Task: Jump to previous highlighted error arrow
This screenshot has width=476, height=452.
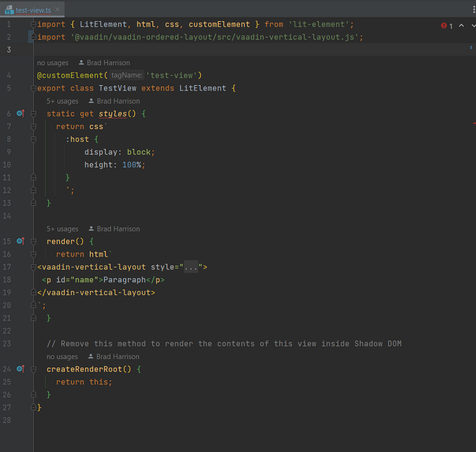Action: 461,26
